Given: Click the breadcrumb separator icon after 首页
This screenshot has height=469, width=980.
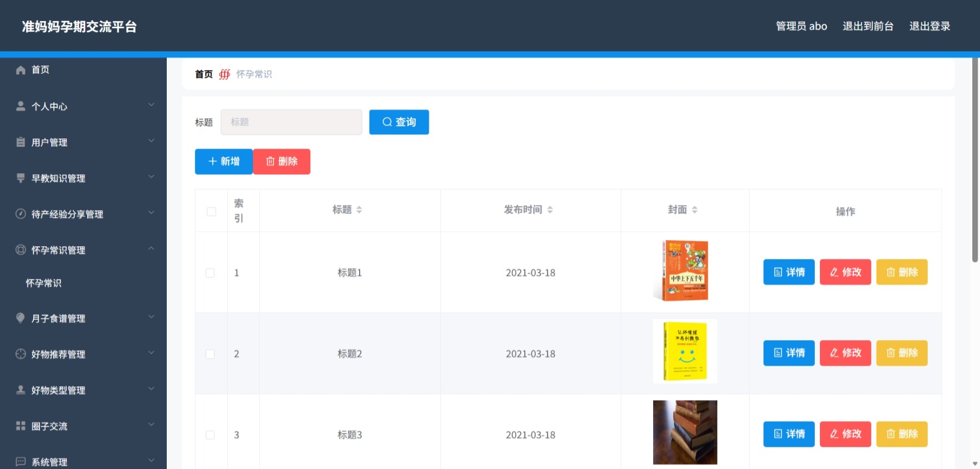Looking at the screenshot, I should [225, 74].
